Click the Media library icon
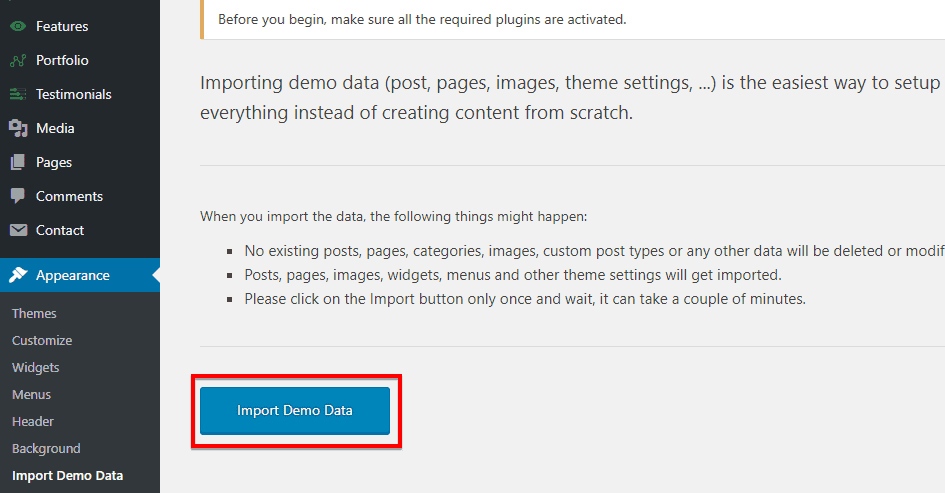 [x=18, y=128]
